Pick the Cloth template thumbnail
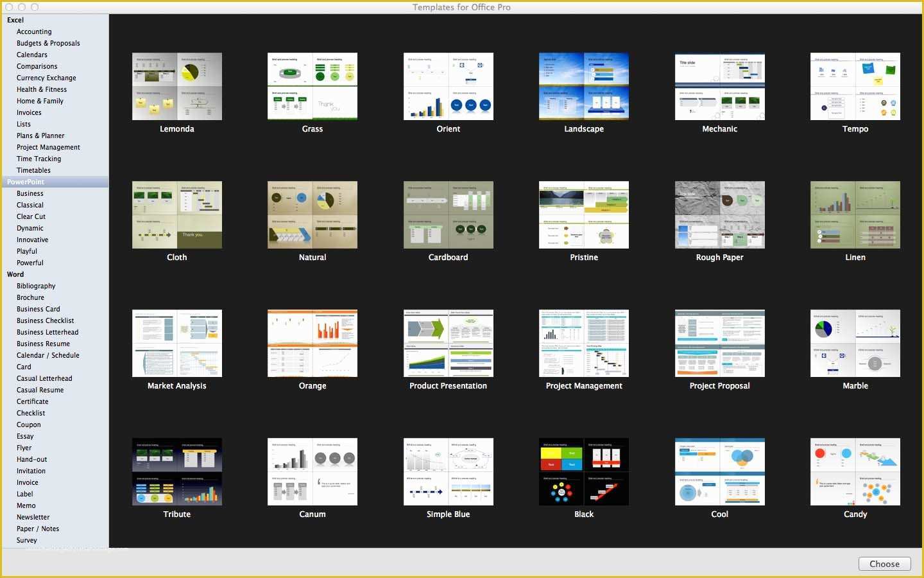 177,215
